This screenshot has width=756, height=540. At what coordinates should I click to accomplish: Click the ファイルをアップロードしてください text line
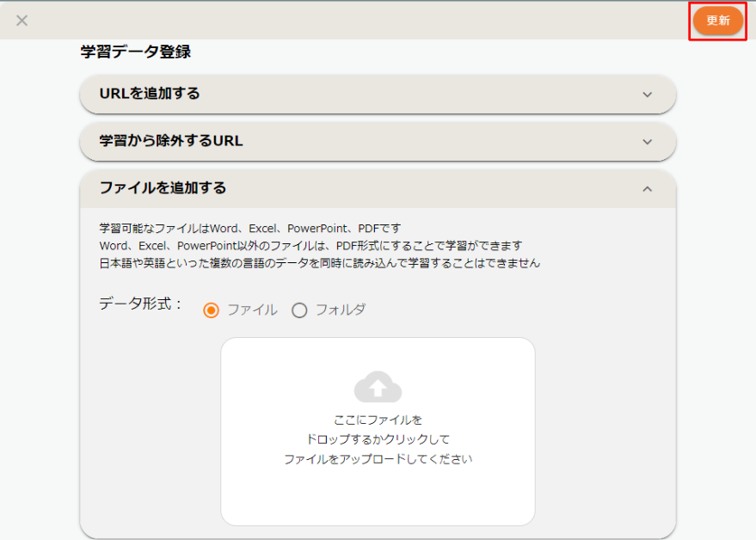pyautogui.click(x=378, y=459)
